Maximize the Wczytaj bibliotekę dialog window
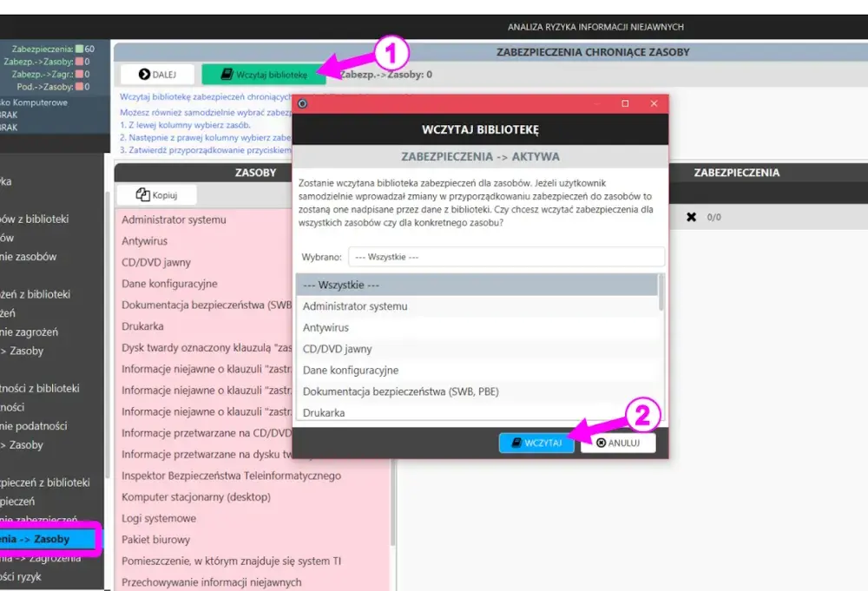This screenshot has width=868, height=591. 625,103
